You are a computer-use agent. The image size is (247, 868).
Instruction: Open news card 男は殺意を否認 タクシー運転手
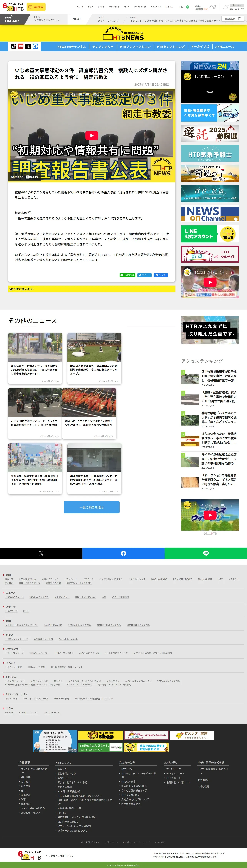[x=94, y=469]
